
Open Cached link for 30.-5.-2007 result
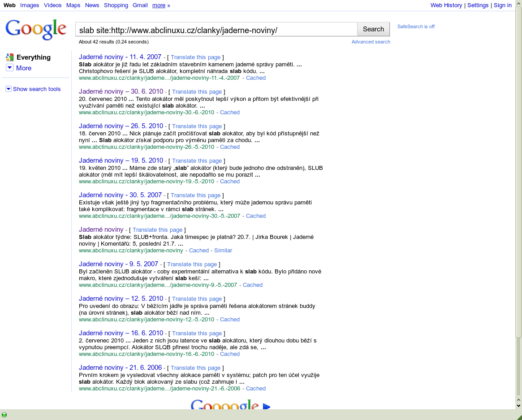pos(256,216)
